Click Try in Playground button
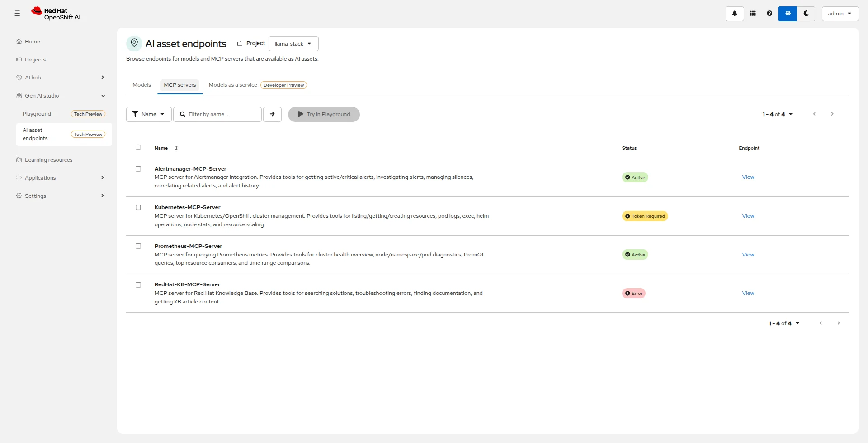868x443 pixels. click(x=324, y=114)
